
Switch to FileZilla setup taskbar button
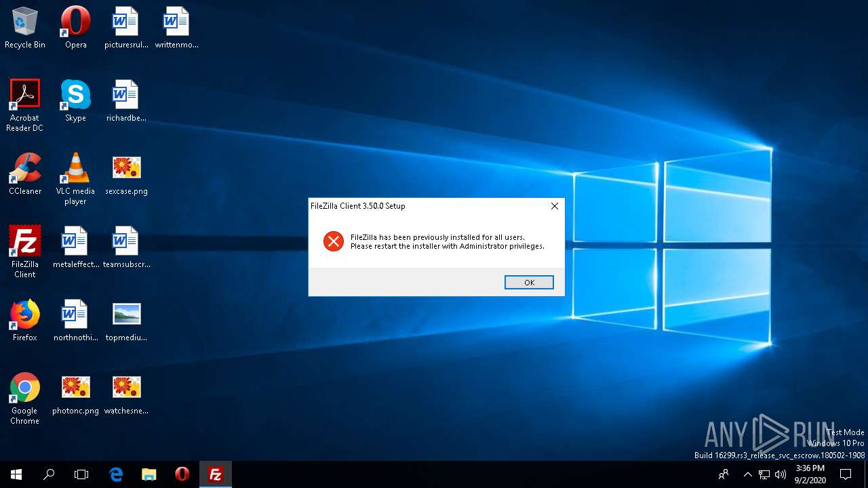pyautogui.click(x=216, y=474)
